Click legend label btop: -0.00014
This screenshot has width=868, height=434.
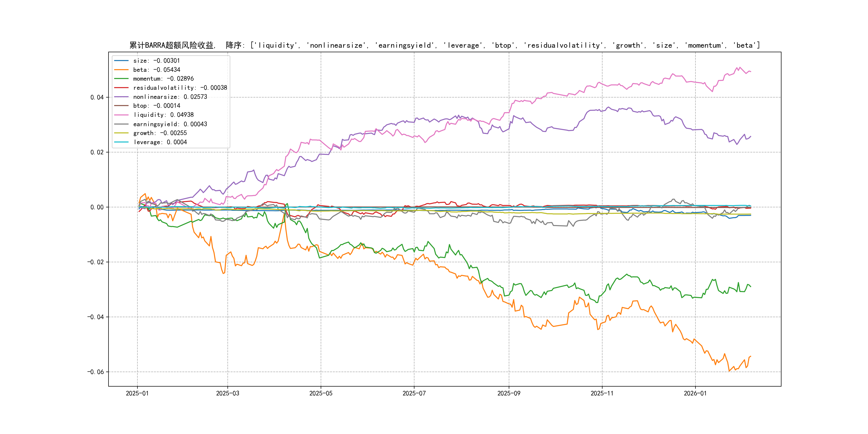click(x=156, y=106)
